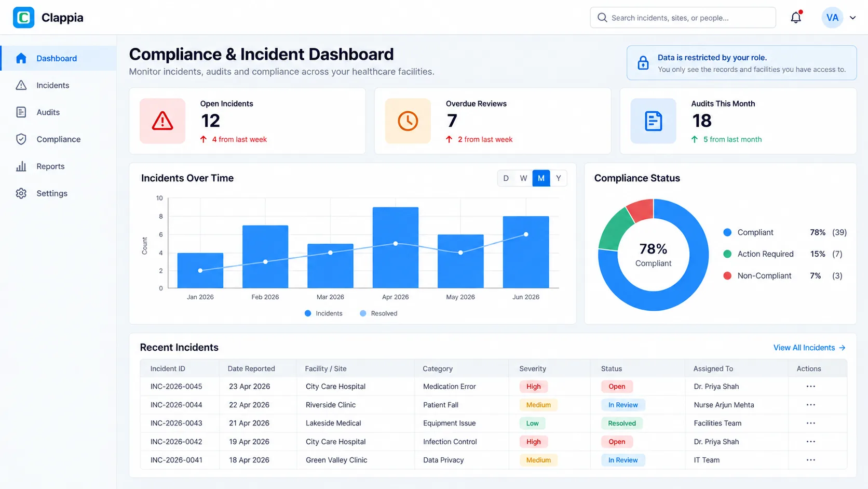The height and width of the screenshot is (489, 868).
Task: Go to the Incidents section
Action: pyautogui.click(x=58, y=85)
